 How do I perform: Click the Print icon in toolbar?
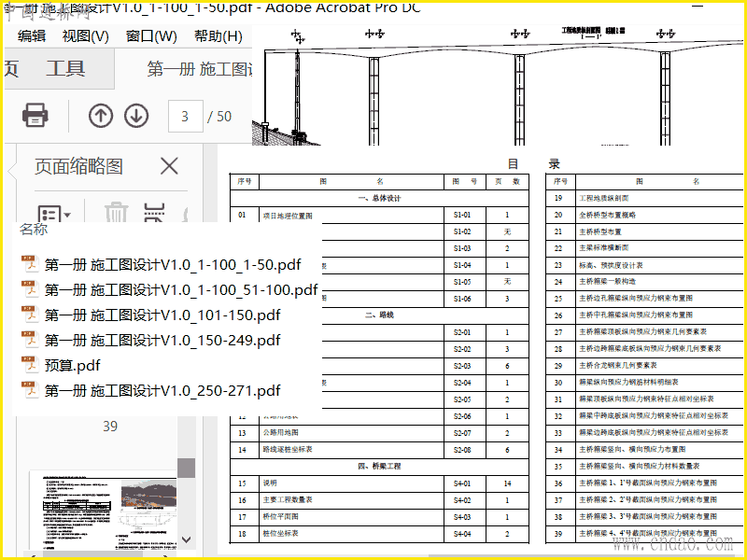(x=35, y=115)
